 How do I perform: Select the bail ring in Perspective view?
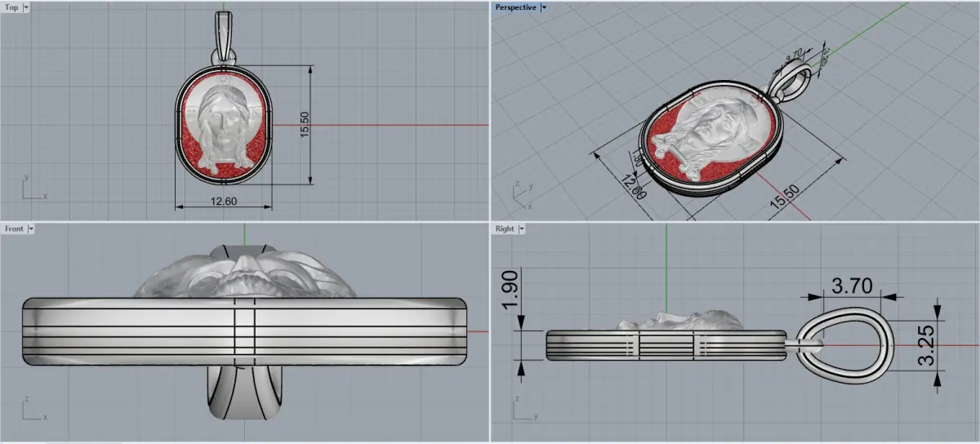[x=793, y=82]
